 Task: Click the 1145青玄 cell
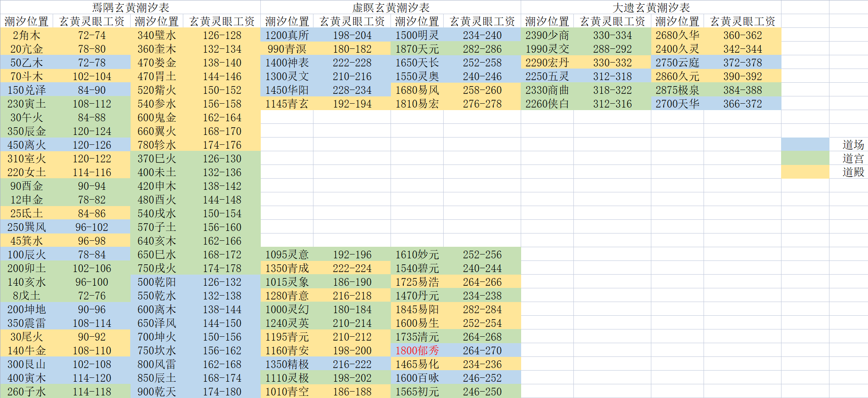click(287, 103)
